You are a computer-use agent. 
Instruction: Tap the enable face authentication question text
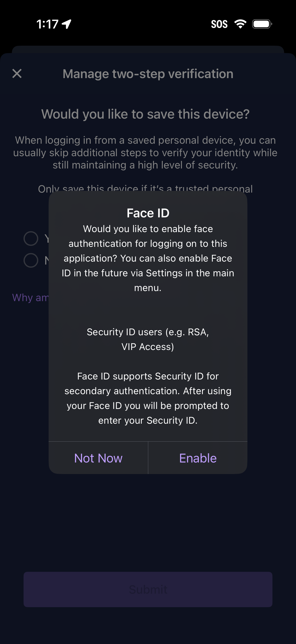148,258
